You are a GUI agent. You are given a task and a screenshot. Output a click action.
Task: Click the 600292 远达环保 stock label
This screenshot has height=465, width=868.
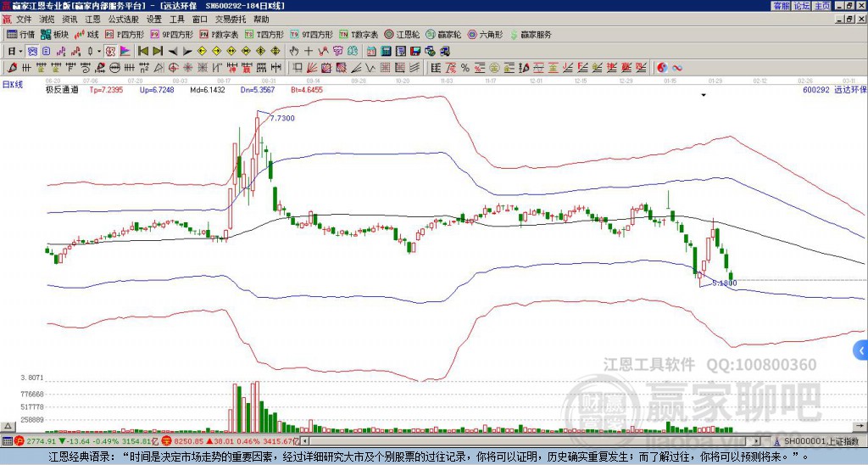tap(835, 90)
